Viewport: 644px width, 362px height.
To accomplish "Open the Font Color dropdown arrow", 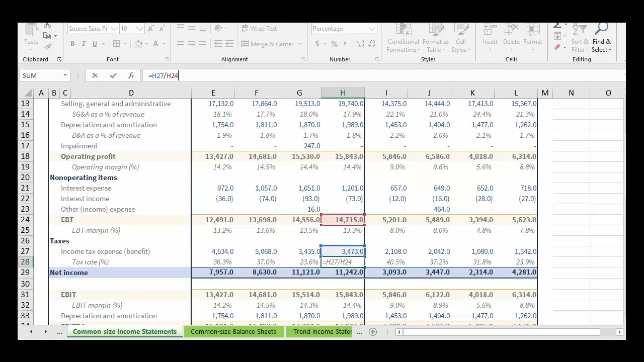I will click(x=165, y=44).
